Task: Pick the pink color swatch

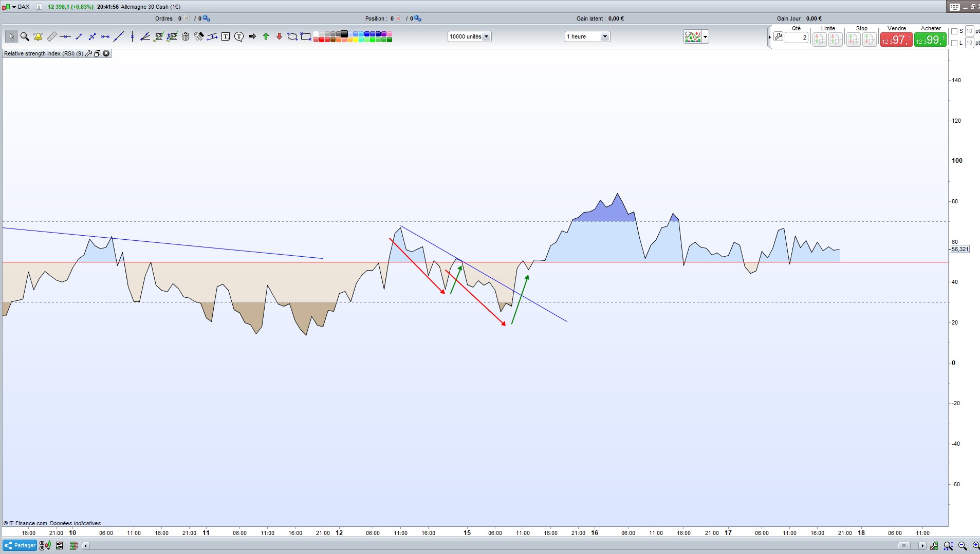Action: coord(390,34)
